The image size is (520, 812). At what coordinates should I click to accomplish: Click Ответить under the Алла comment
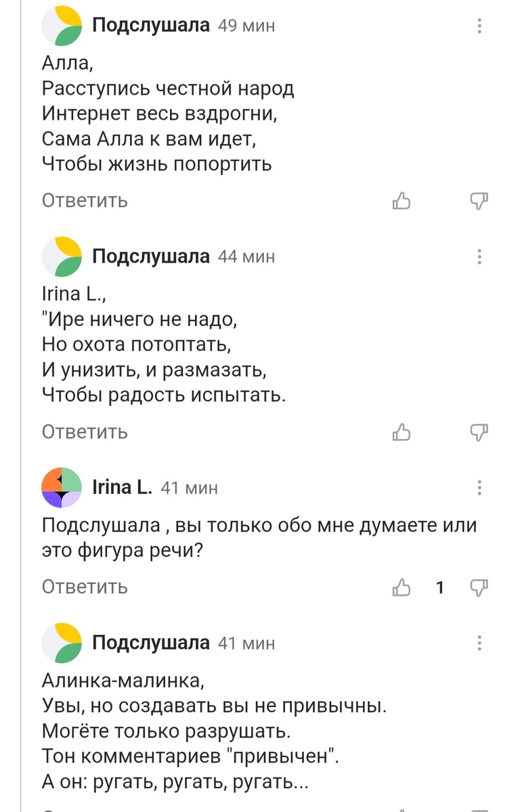pyautogui.click(x=84, y=200)
